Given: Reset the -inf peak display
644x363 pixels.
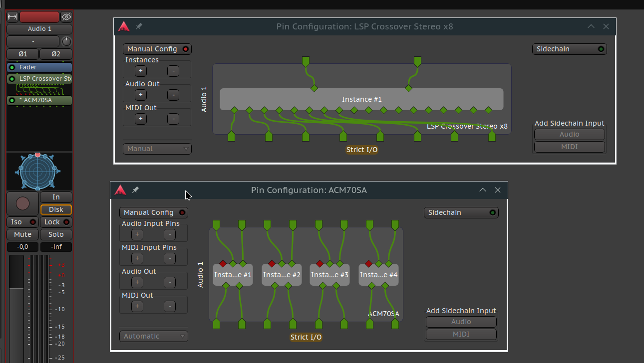Looking at the screenshot, I should [56, 247].
